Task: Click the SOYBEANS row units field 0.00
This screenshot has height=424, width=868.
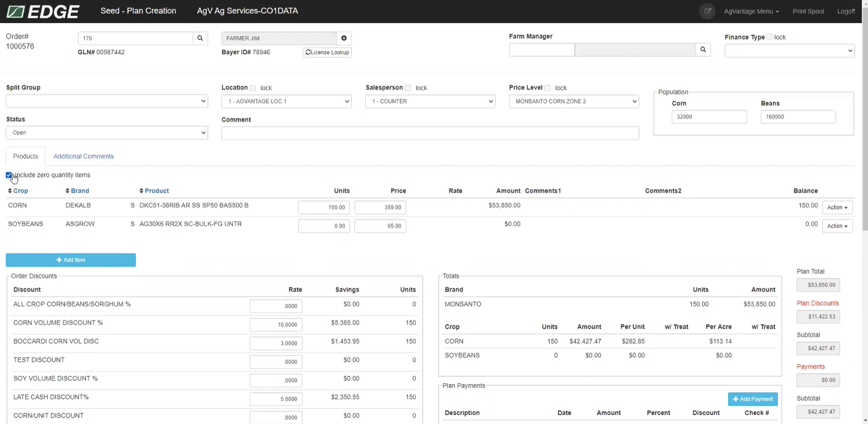Action: pos(324,226)
